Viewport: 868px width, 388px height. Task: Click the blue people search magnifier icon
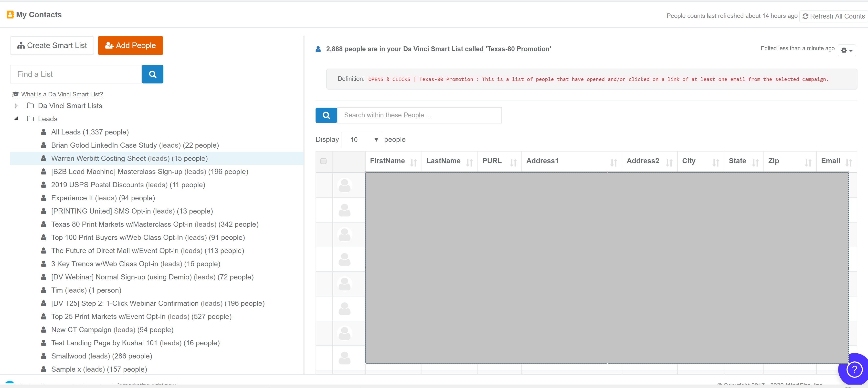coord(326,115)
